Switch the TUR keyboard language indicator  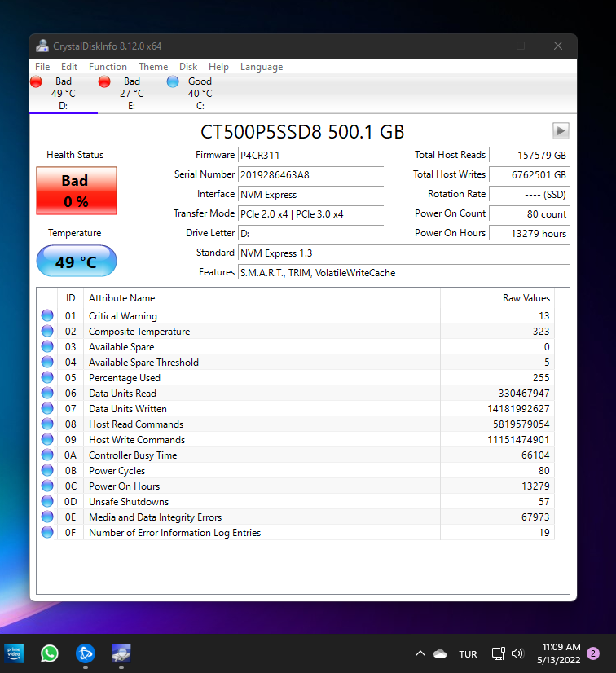click(x=468, y=654)
